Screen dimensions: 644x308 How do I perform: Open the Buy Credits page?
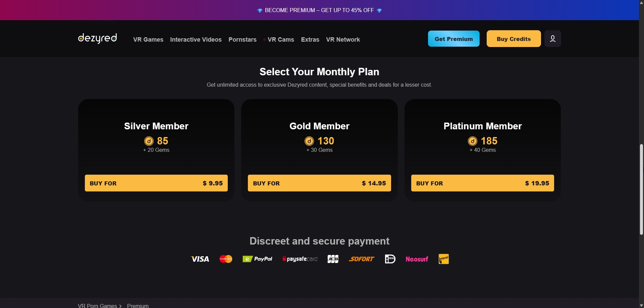514,38
